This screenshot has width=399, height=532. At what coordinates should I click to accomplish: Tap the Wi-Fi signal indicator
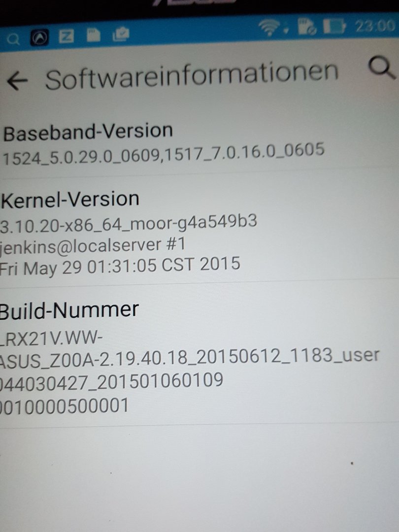tap(270, 27)
